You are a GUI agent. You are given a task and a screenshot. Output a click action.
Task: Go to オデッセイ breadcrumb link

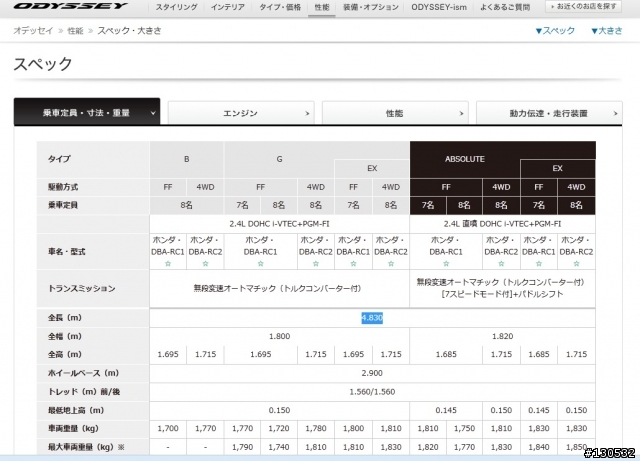point(33,31)
